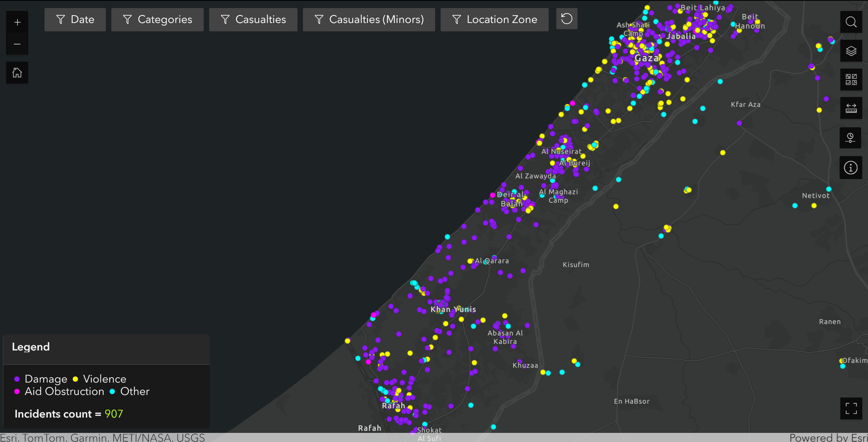This screenshot has height=442, width=868.
Task: Open the Casualties (Minors) filter
Action: click(369, 19)
